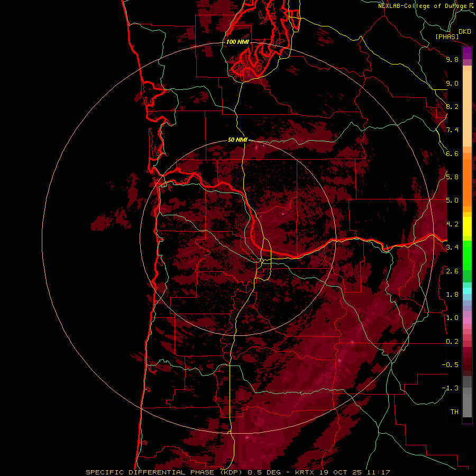The image size is (476, 476).
Task: Click the 100 NMI range ring label
Action: [237, 42]
